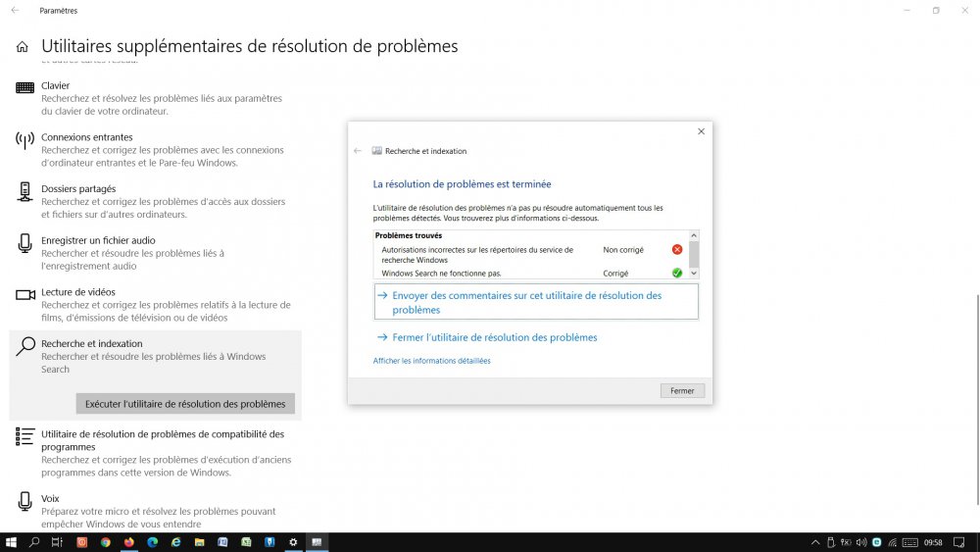Select the Voix microphone icon
Viewport: 980px width, 552px height.
(25, 501)
